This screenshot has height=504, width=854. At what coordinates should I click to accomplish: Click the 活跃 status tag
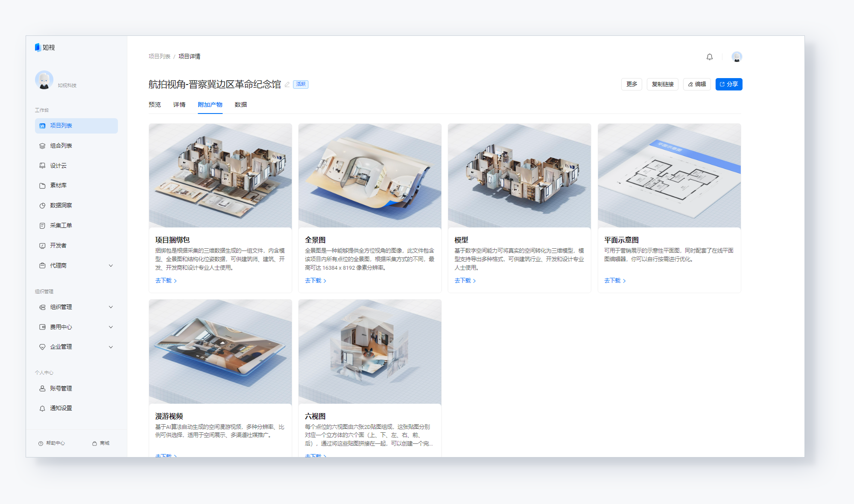(301, 84)
